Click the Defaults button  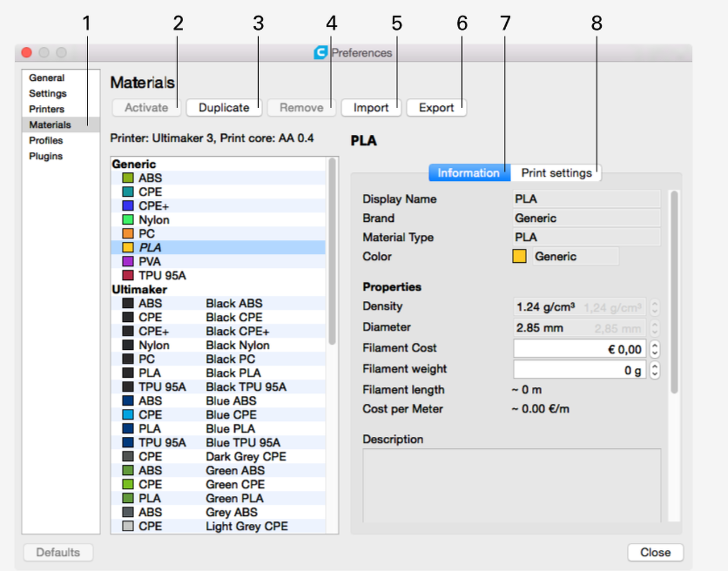(58, 552)
